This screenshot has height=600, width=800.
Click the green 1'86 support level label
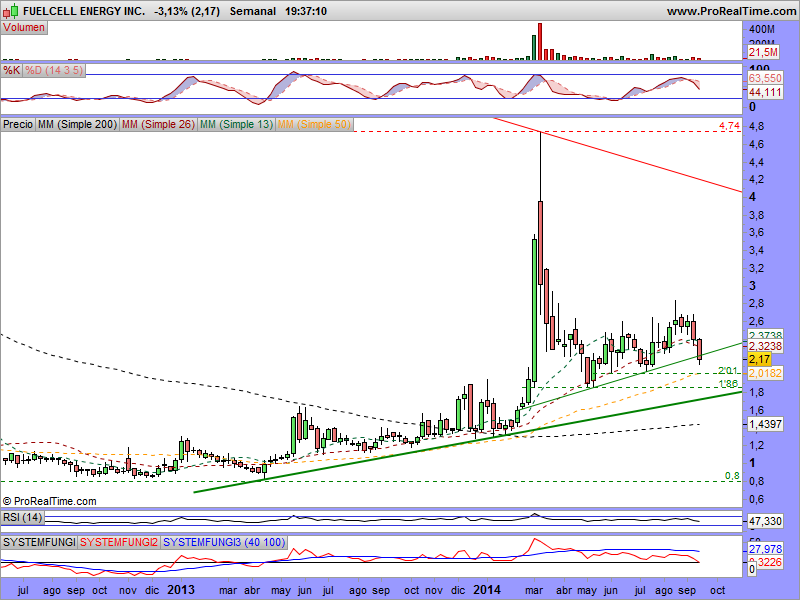(x=729, y=384)
